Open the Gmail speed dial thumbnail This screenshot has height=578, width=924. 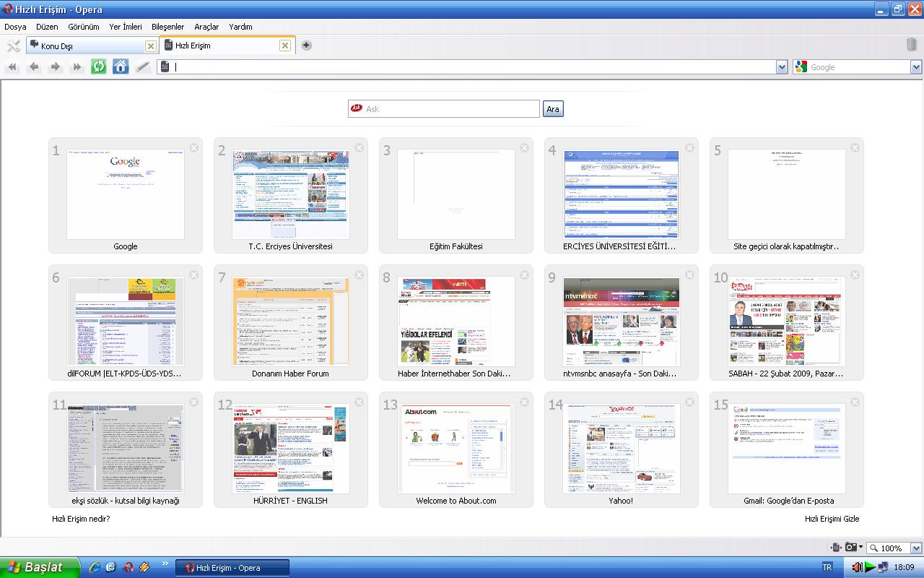click(x=787, y=449)
